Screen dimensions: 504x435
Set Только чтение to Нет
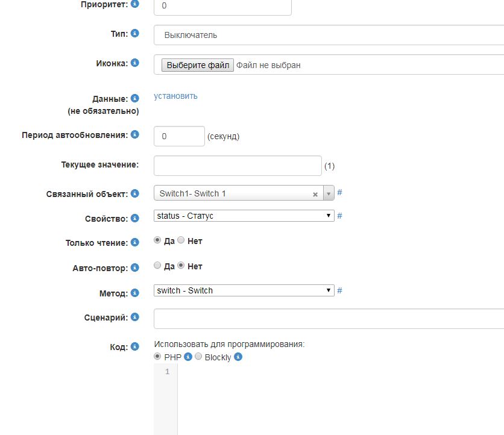click(181, 240)
